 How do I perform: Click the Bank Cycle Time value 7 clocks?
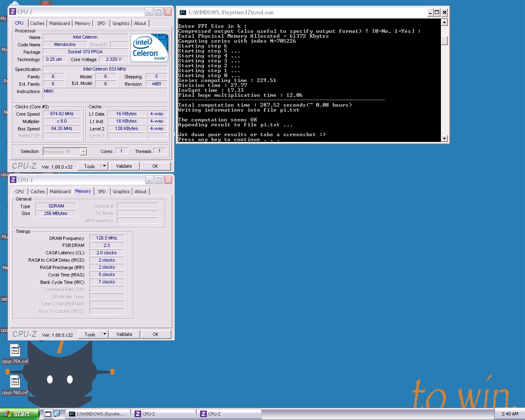pyautogui.click(x=107, y=282)
